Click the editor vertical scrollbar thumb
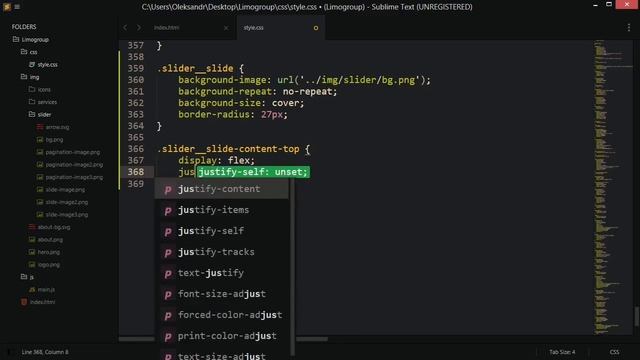 point(637,316)
